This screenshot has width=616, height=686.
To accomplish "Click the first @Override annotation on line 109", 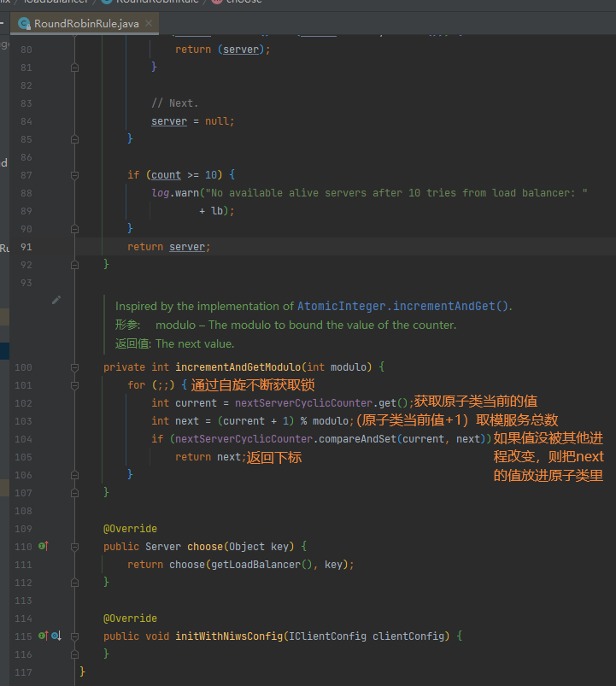I will point(130,529).
